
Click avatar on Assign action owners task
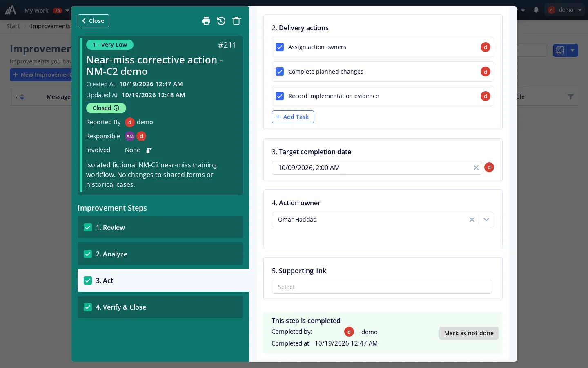tap(485, 47)
